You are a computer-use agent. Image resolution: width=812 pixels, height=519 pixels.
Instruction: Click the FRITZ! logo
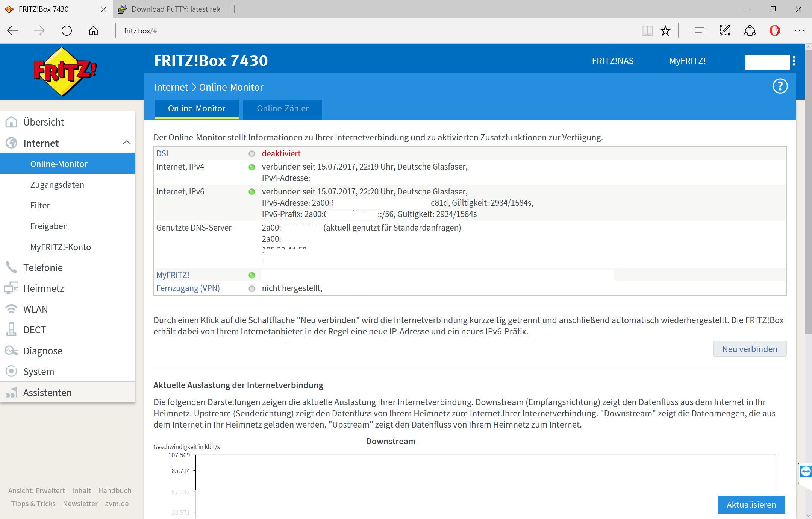coord(65,71)
